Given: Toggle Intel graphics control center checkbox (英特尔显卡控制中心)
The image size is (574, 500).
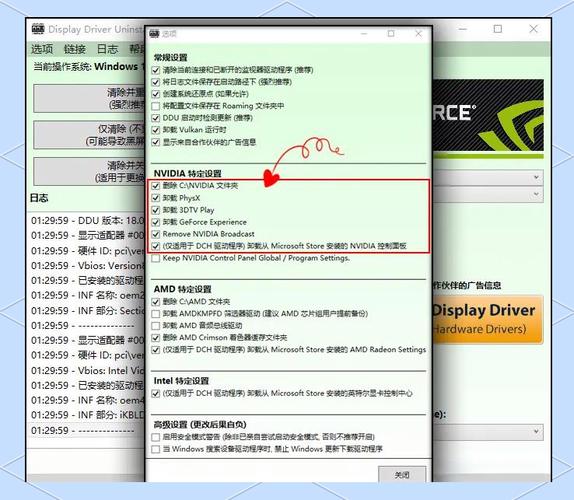Looking at the screenshot, I should [156, 393].
